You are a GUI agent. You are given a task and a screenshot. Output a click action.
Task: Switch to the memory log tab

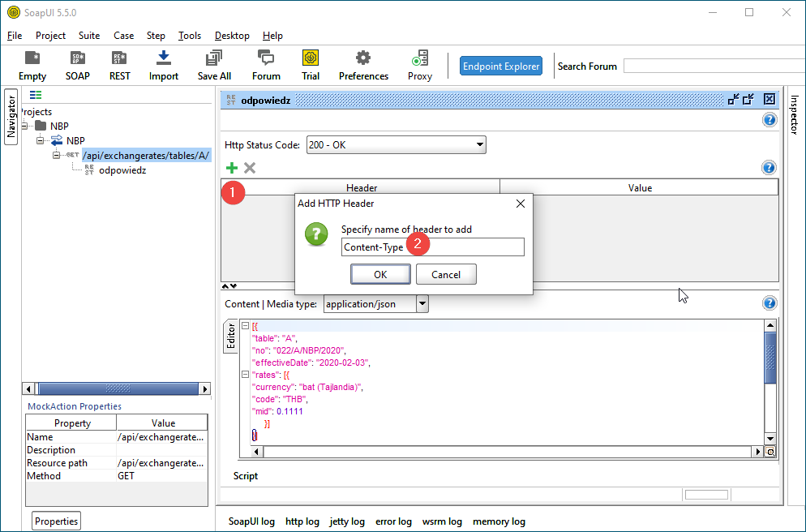coord(499,521)
